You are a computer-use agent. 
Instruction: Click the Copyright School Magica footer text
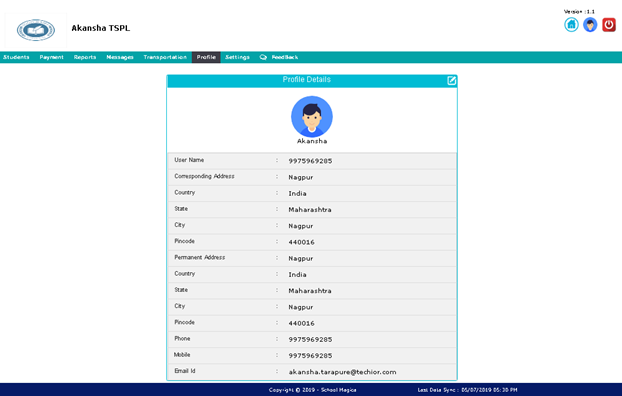pyautogui.click(x=313, y=390)
